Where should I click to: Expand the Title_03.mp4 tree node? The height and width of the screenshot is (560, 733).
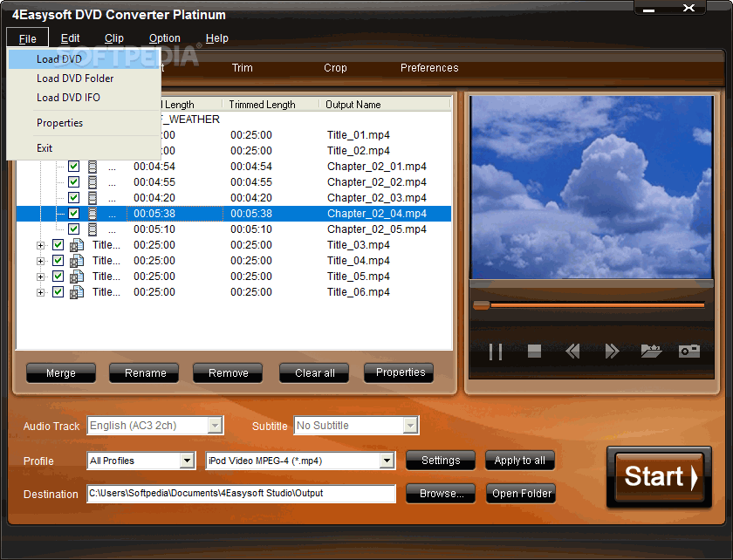(41, 245)
